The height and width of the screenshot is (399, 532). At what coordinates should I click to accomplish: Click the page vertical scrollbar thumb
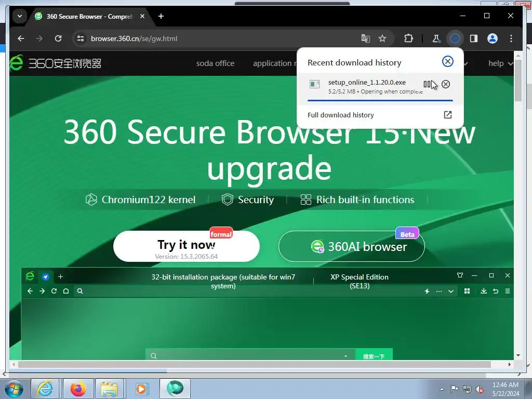pos(518,81)
